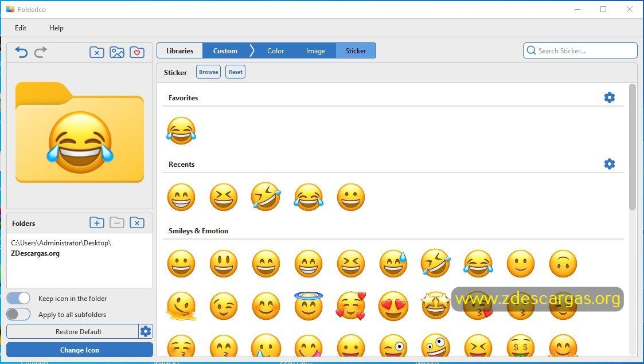This screenshot has height=364, width=644.
Task: Enable Apply to all subfolders
Action: (x=18, y=314)
